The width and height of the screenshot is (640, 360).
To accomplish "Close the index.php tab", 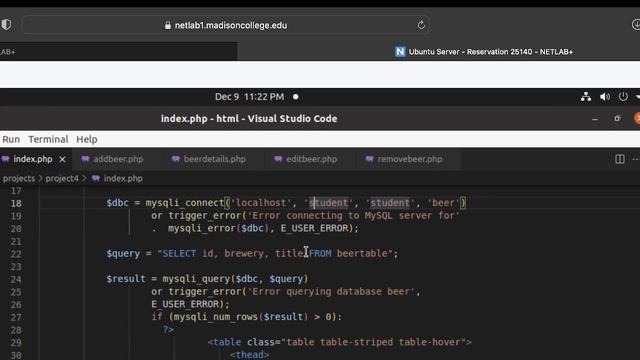I will (x=62, y=160).
